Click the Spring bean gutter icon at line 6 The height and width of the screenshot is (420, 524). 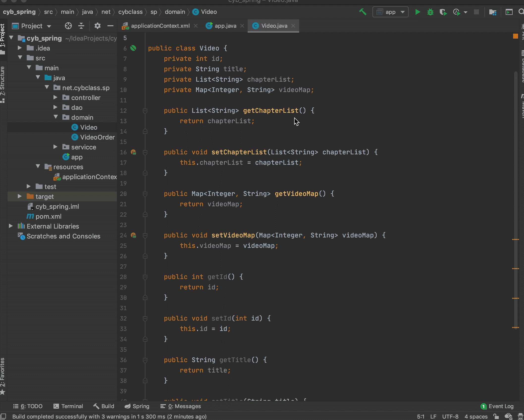click(133, 48)
